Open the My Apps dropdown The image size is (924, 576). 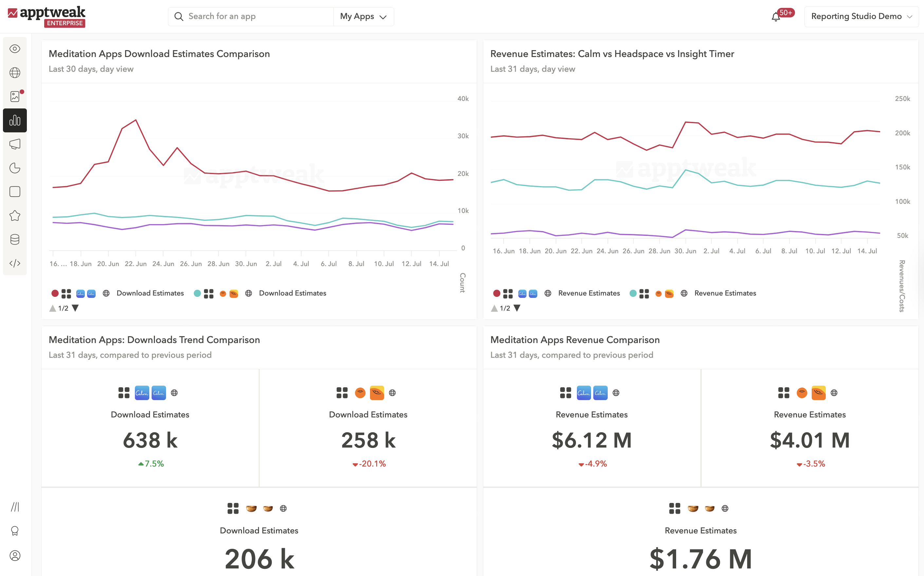click(363, 16)
